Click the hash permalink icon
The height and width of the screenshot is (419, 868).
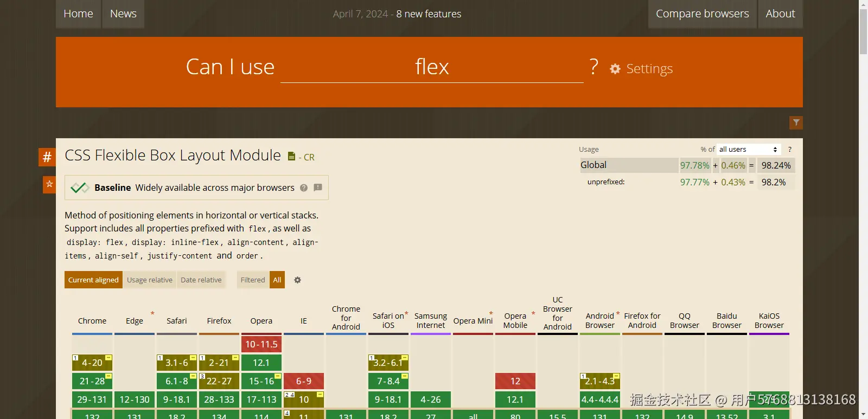point(47,157)
